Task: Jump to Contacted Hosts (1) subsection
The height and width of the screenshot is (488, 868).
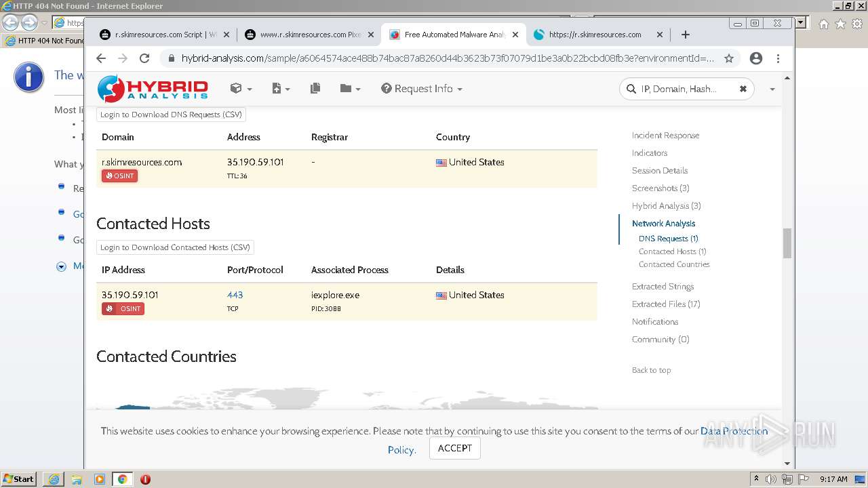Action: 673,251
